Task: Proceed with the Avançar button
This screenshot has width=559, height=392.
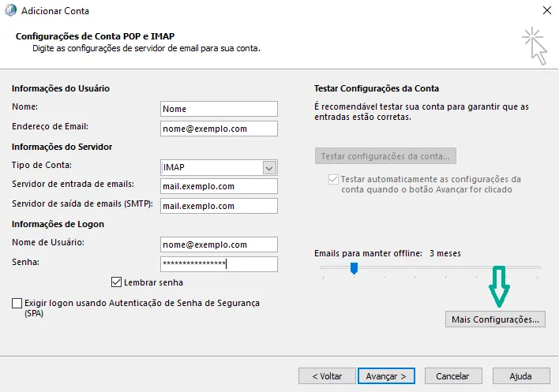Action: click(x=386, y=376)
